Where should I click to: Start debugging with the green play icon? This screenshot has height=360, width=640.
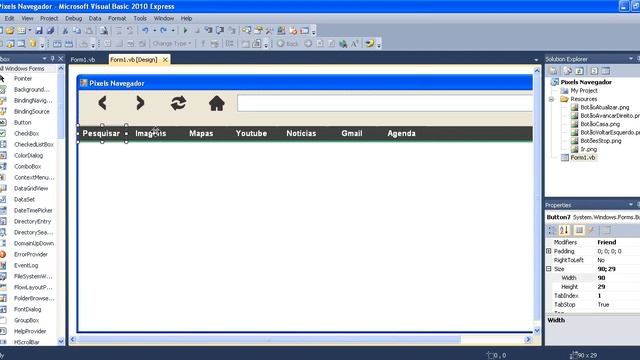(x=185, y=31)
